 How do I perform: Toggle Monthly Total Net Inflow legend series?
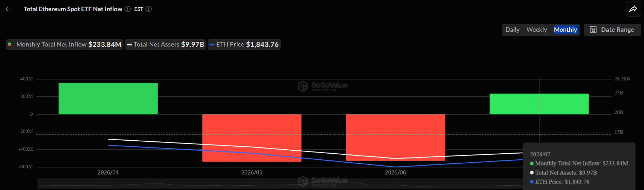(65, 44)
